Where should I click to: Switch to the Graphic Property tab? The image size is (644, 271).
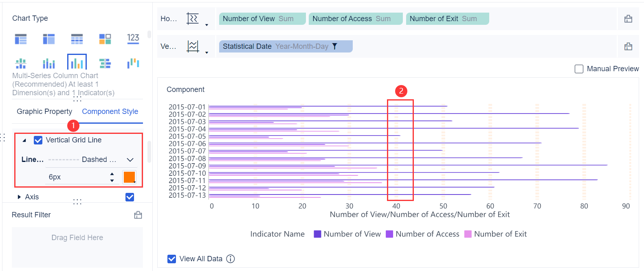pyautogui.click(x=44, y=111)
